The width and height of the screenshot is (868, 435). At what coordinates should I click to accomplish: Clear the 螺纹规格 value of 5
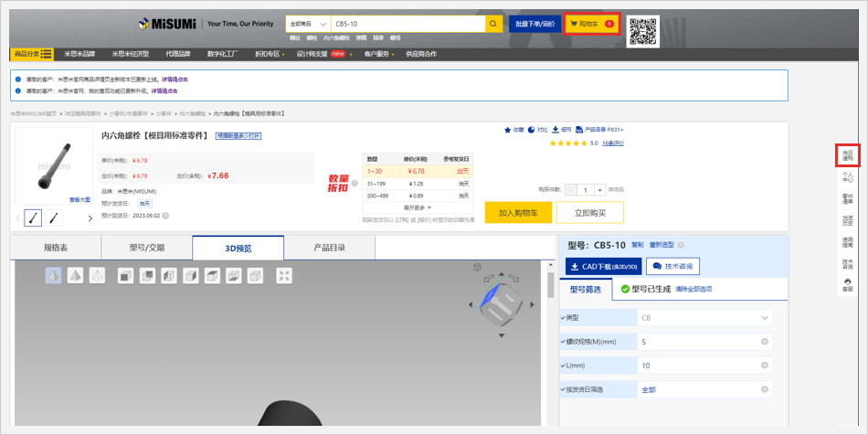click(765, 342)
